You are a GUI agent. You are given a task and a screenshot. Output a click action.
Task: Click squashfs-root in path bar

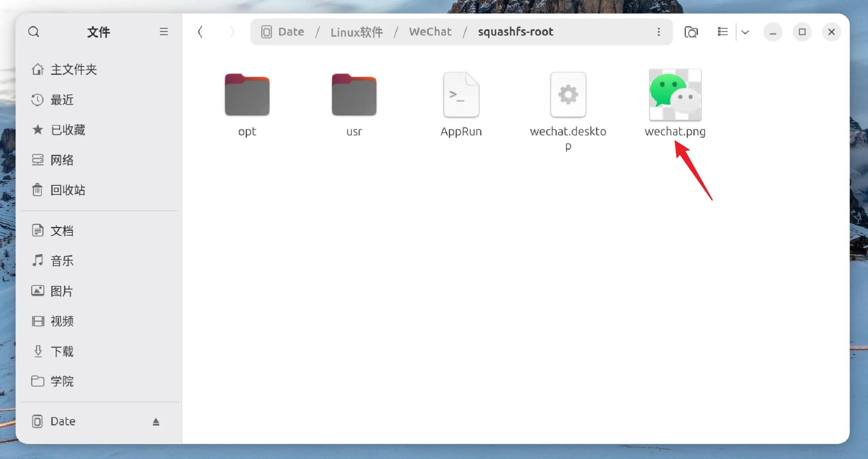click(515, 32)
